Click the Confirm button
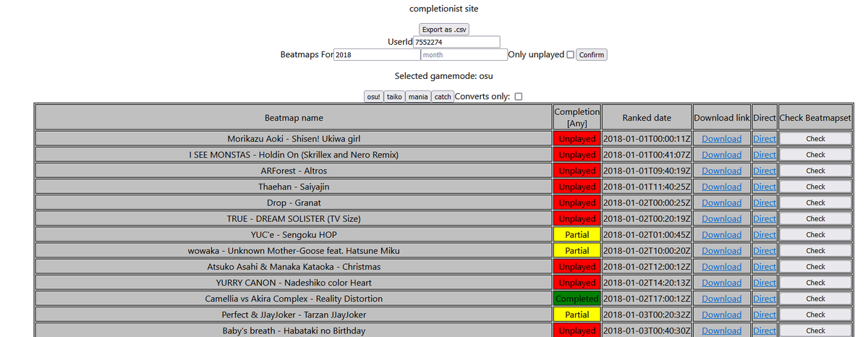This screenshot has width=868, height=337. [592, 55]
